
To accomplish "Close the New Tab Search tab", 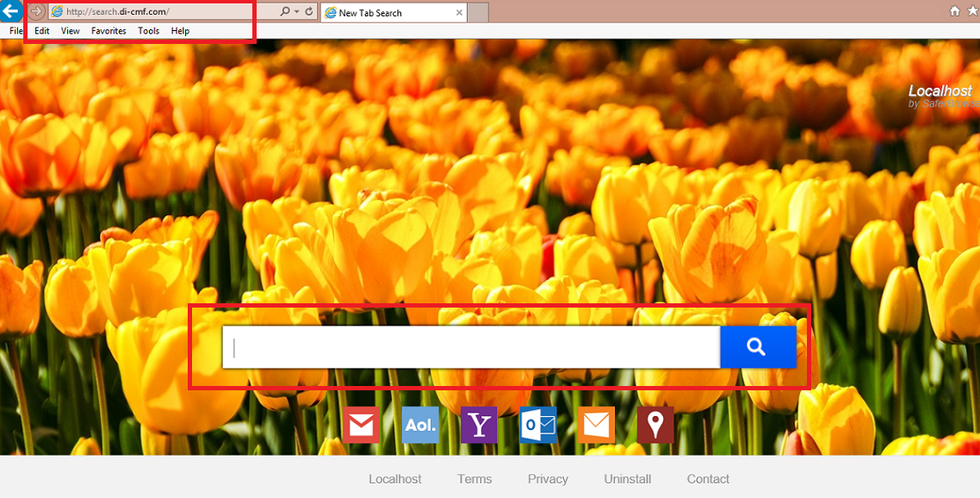I will (459, 13).
